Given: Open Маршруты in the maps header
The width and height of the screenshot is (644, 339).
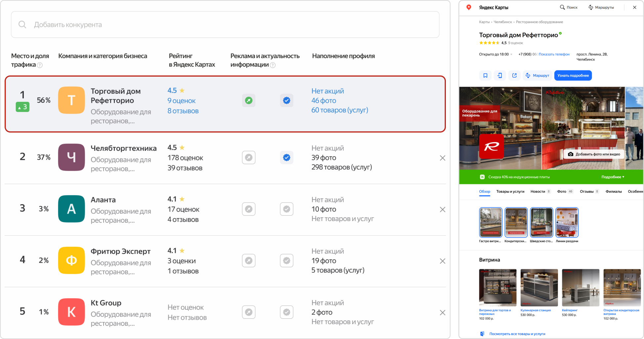Looking at the screenshot, I should tap(601, 7).
